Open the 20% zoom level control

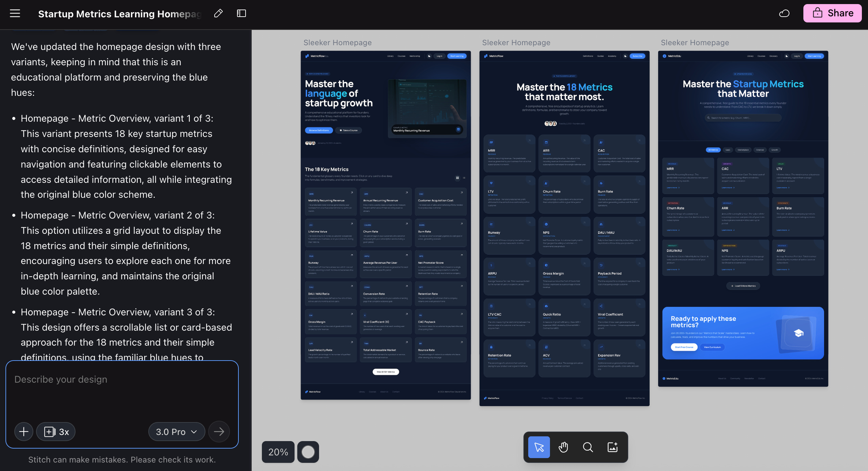[x=278, y=452]
